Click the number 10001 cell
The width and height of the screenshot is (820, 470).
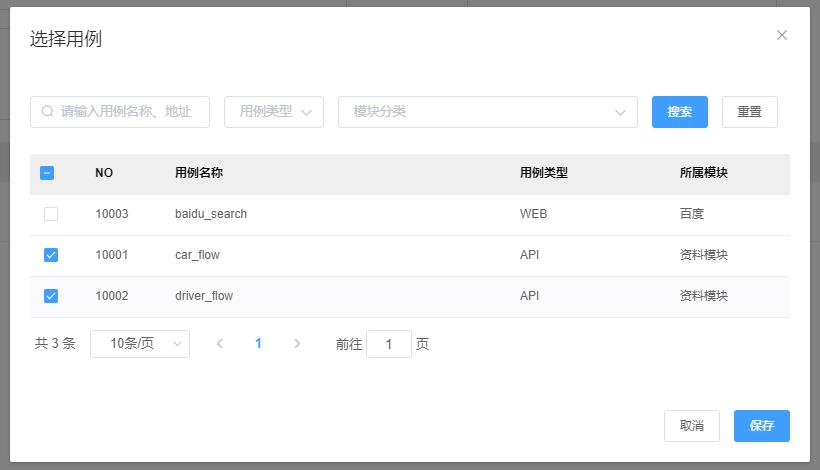point(112,255)
